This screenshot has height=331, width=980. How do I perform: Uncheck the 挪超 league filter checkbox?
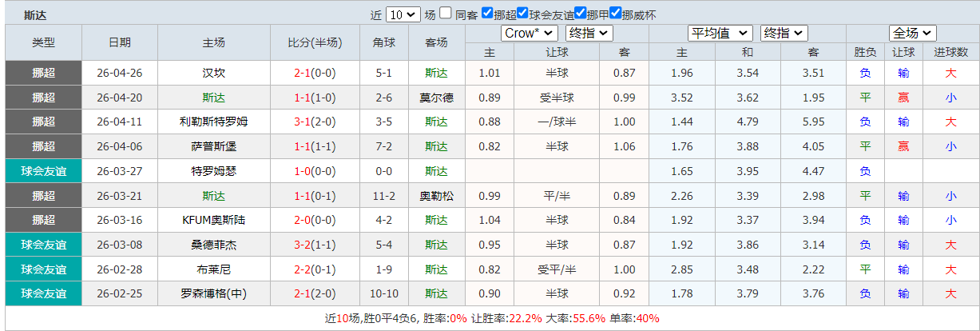(487, 14)
